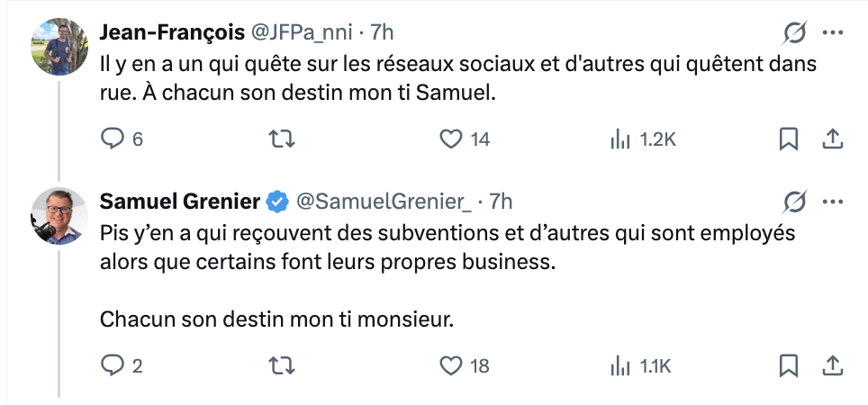868x405 pixels.
Task: Open more options for Jean-François's tweet
Action: click(833, 33)
